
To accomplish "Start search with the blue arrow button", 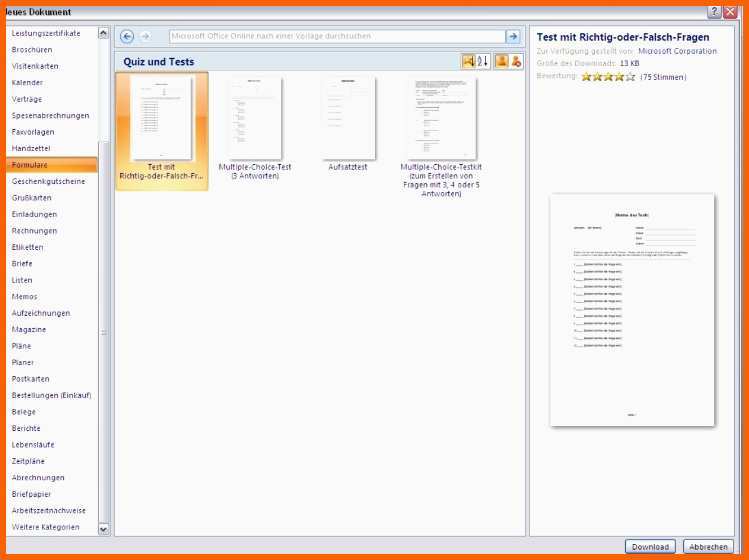I will point(513,36).
